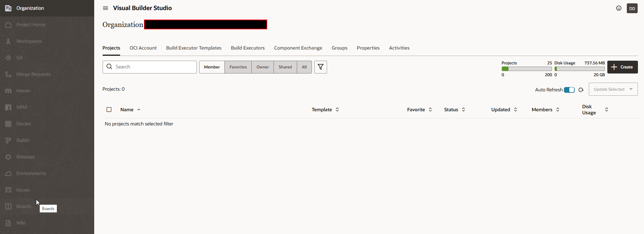Check the select-all projects checkbox
The image size is (644, 234).
(109, 110)
